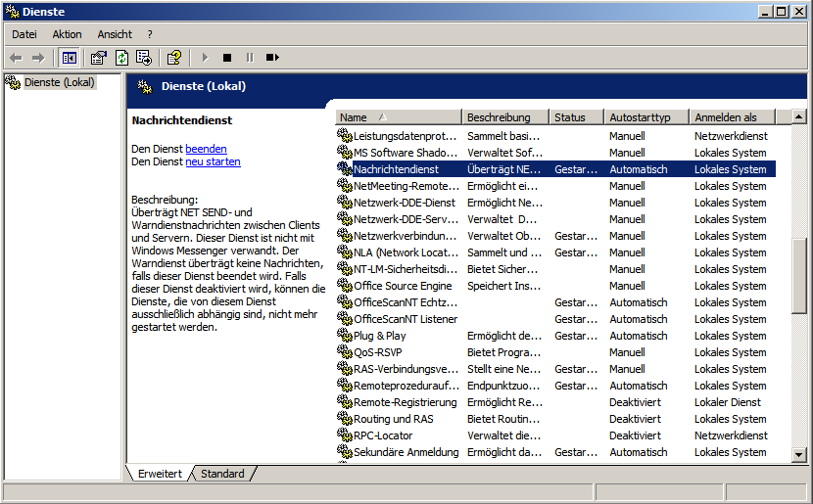Click the gear icon of Sekundäre Anmeldung
The image size is (813, 504).
[345, 452]
